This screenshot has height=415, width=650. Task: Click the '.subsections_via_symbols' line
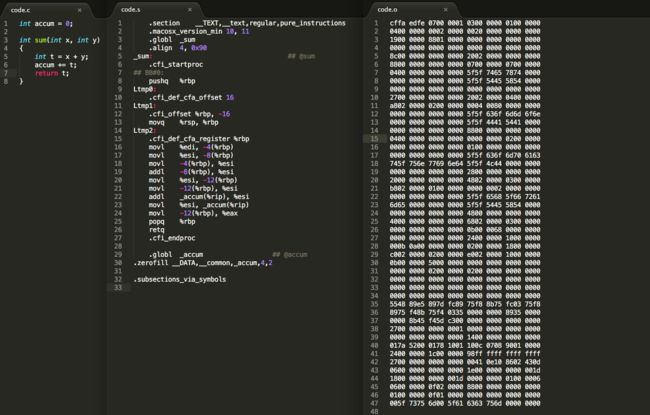(179, 280)
